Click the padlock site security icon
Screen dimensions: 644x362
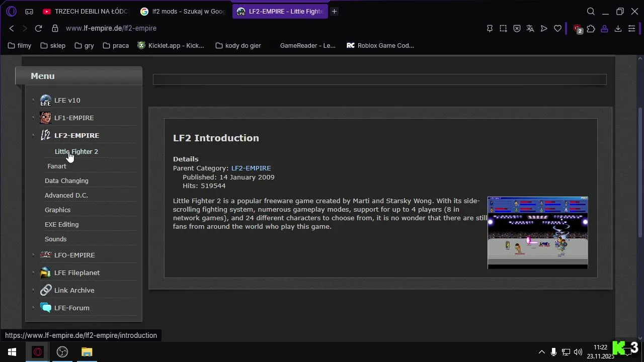click(x=55, y=28)
